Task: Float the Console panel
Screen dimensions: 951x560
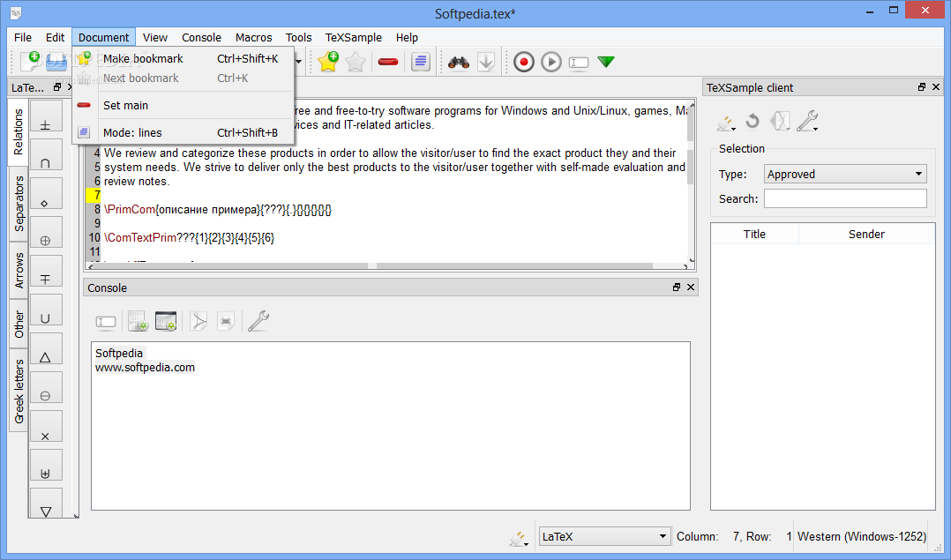Action: click(x=677, y=287)
